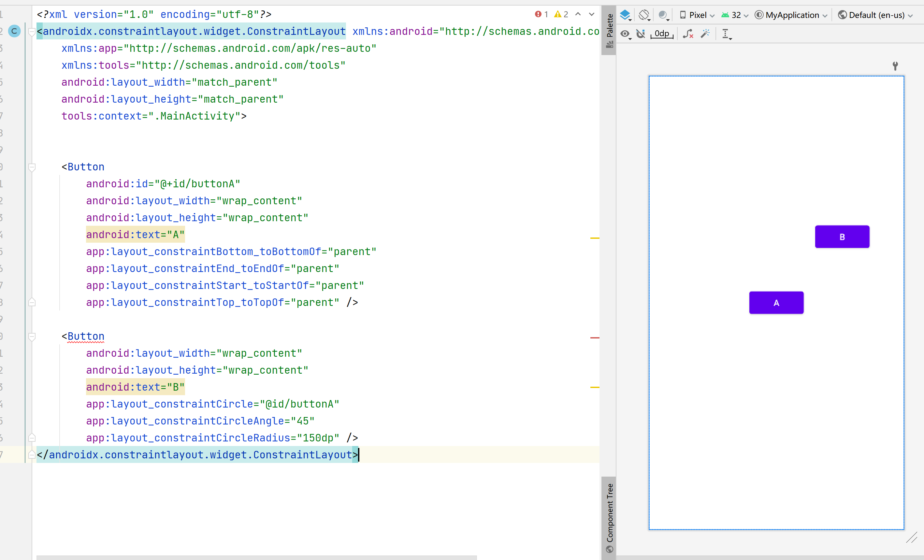The width and height of the screenshot is (924, 560).
Task: Open the Night Mode moon icon
Action: point(663,15)
